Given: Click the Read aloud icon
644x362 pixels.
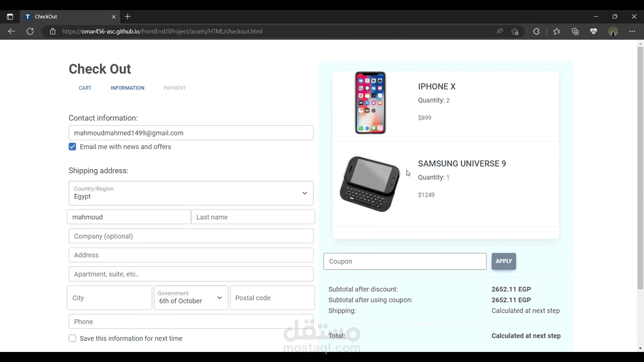Looking at the screenshot, I should point(500,31).
